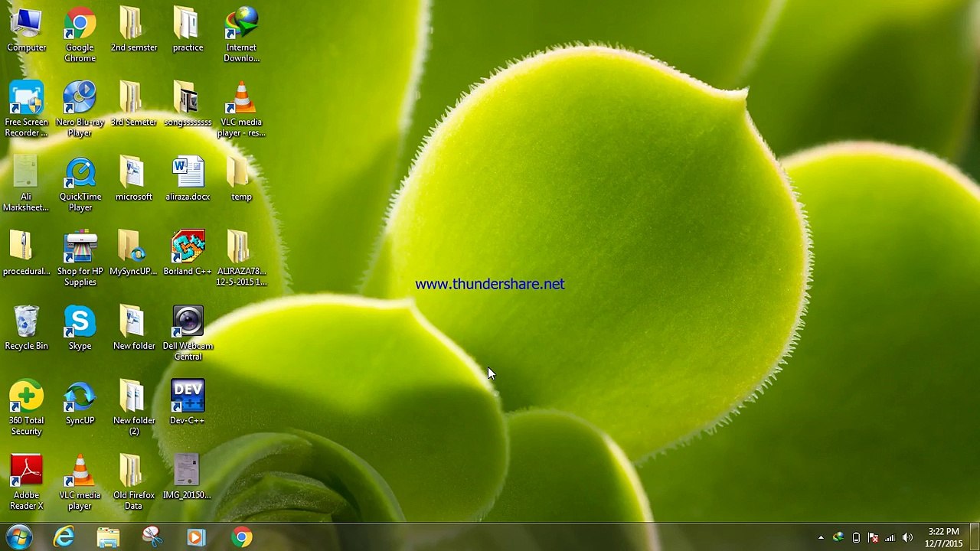Click the Show desktop button

pos(975,537)
